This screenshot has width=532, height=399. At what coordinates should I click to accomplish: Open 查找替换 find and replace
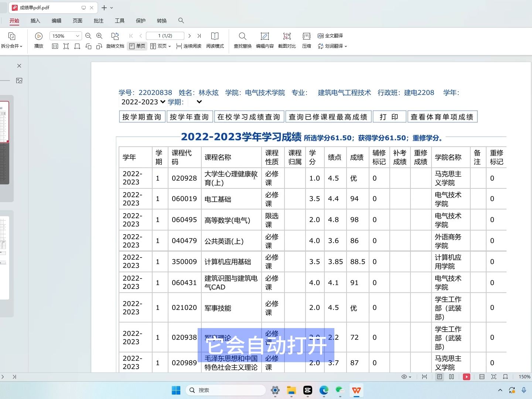pyautogui.click(x=243, y=40)
